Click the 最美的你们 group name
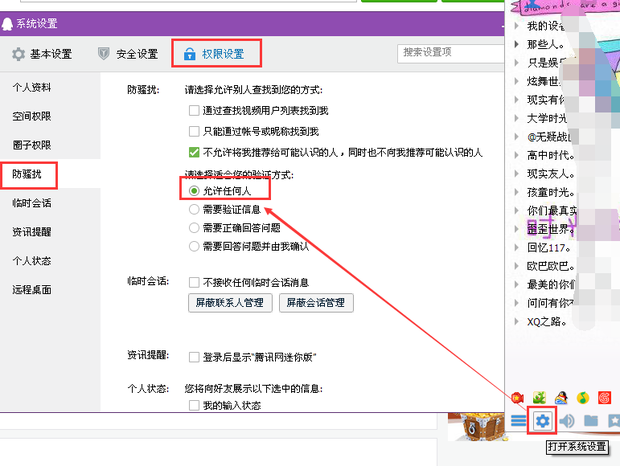 [551, 284]
